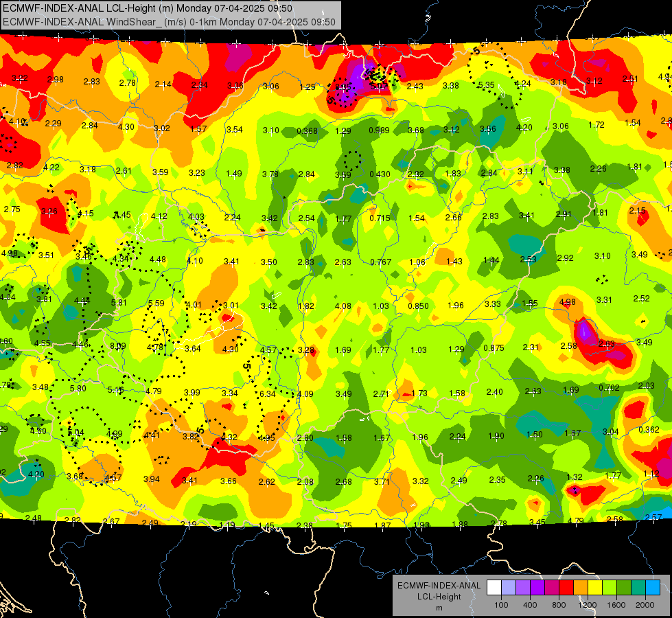Click wind shear value 5.59
The image size is (672, 618).
point(156,304)
